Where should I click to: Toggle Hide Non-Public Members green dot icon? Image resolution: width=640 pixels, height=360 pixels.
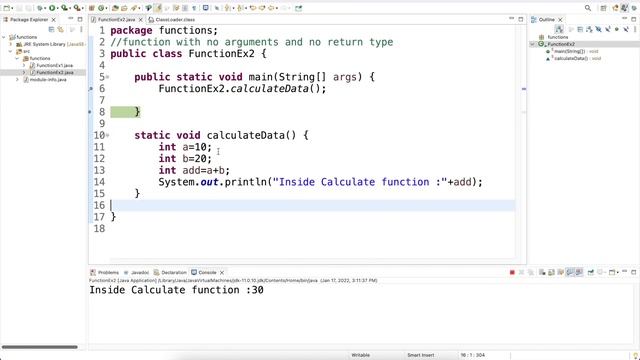(617, 29)
